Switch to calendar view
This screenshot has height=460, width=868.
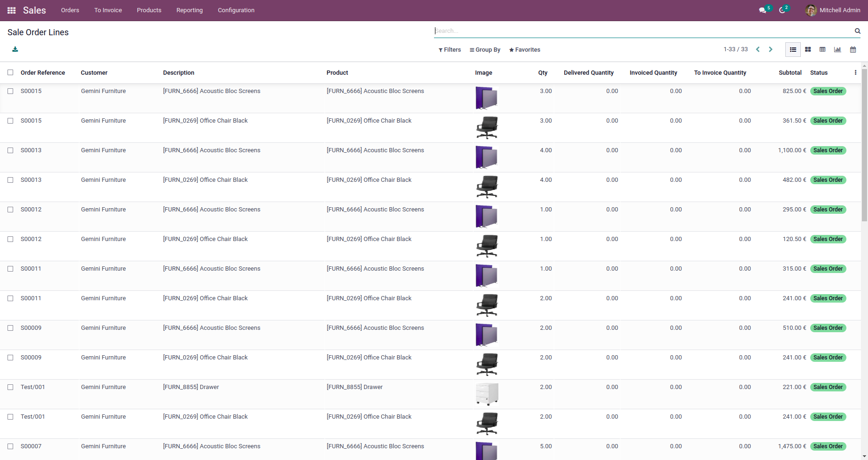[x=853, y=49]
